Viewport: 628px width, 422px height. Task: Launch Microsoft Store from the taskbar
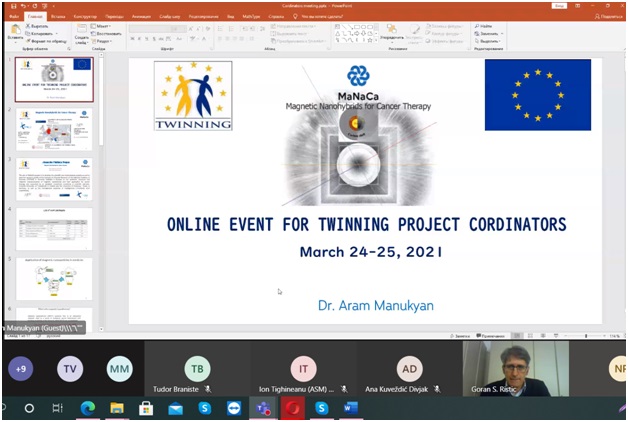[146, 409]
